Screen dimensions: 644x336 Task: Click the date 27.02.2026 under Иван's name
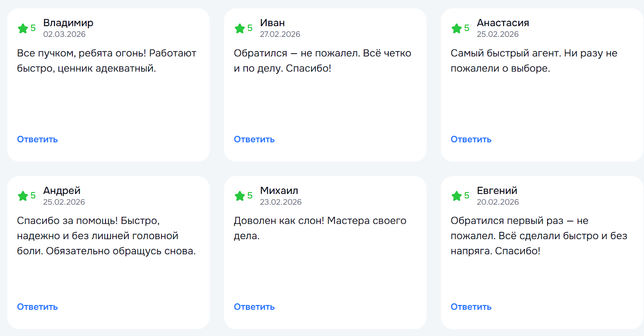point(280,34)
